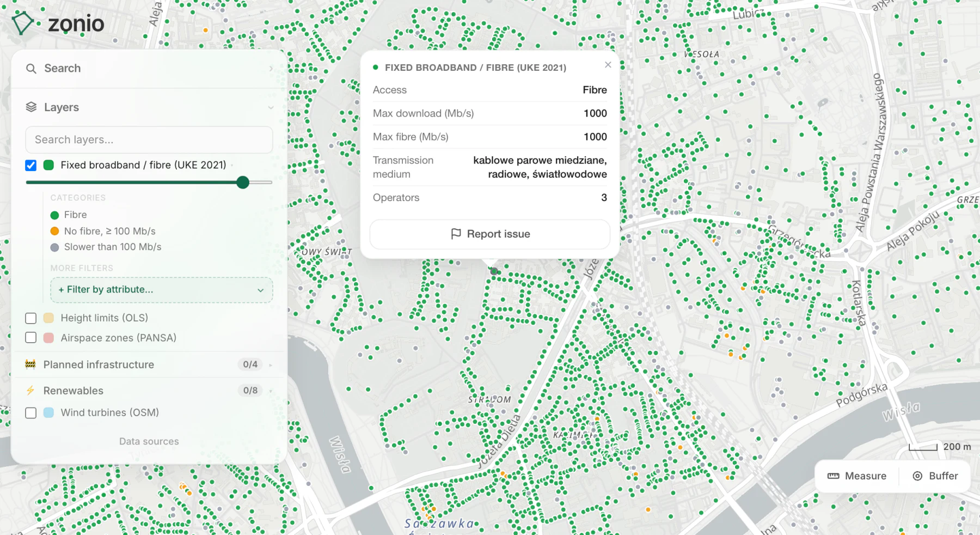Click the Search panel header
This screenshot has width=980, height=535.
(149, 69)
